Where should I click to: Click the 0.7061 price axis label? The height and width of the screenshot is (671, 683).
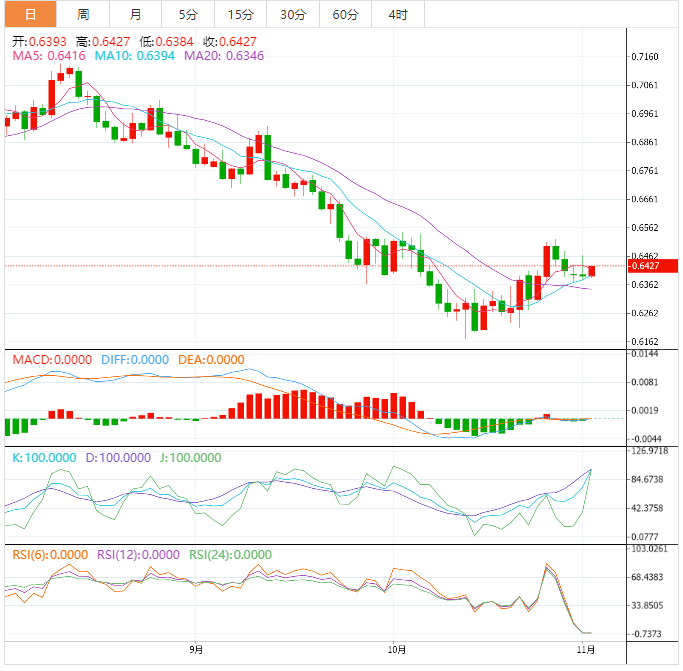tap(645, 85)
